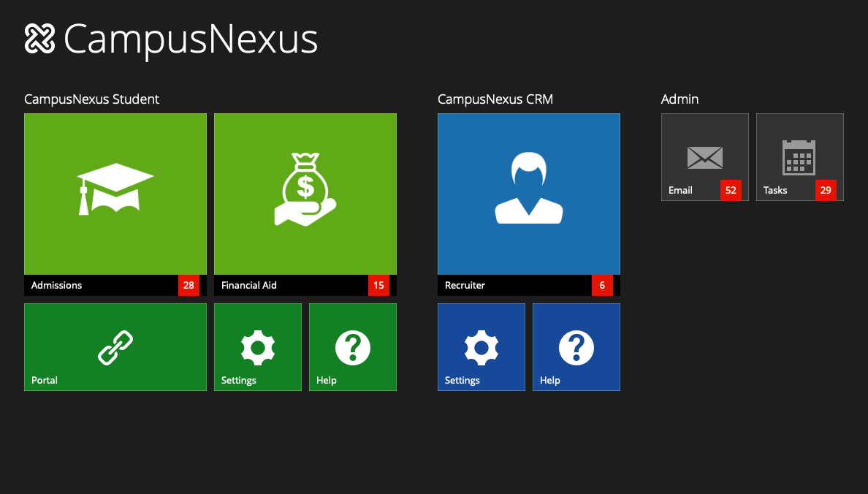Click the CampusNexus title text
This screenshot has height=494, width=868.
[191, 39]
